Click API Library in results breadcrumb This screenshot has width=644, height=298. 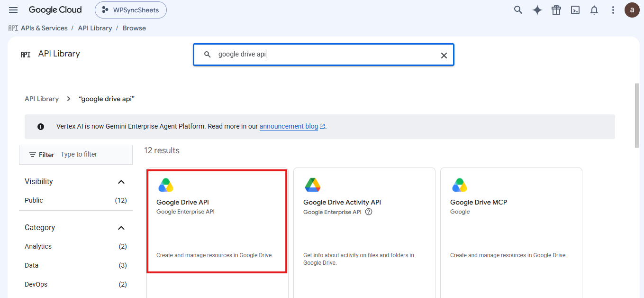(x=42, y=99)
